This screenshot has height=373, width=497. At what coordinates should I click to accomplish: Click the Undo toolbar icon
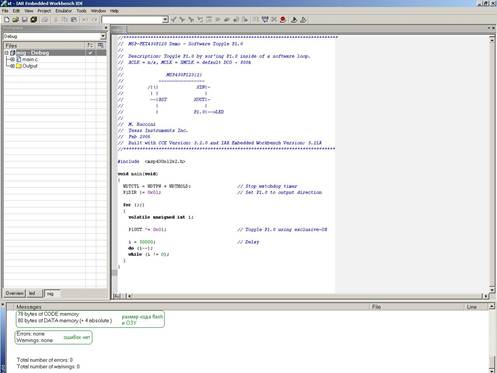click(85, 20)
